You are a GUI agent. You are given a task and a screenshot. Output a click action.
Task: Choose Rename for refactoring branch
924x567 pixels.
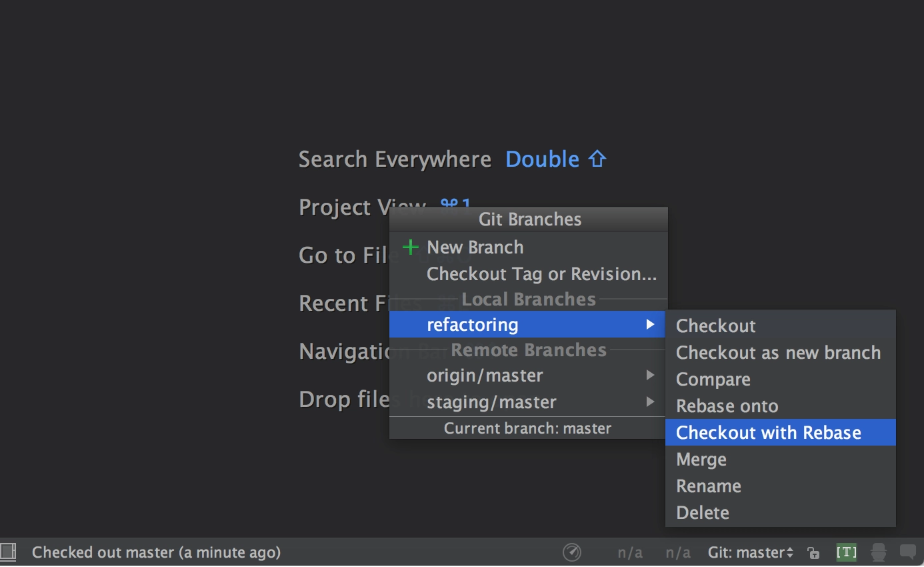(x=781, y=486)
